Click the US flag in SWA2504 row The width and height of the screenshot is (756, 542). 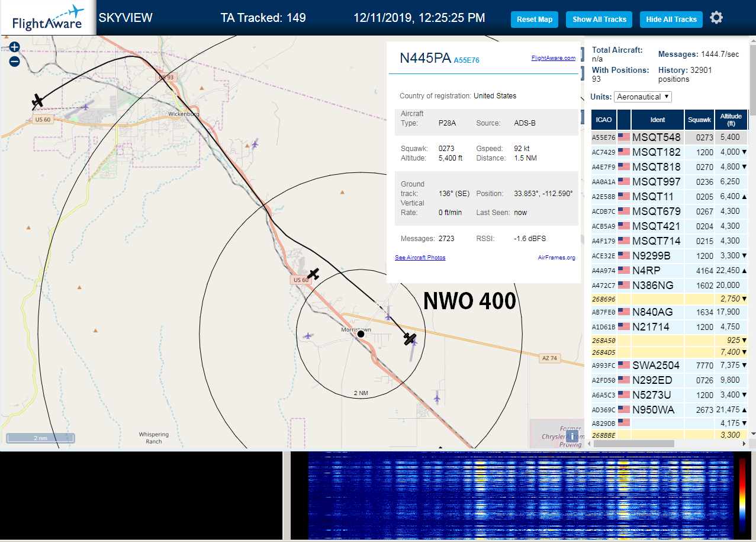624,365
